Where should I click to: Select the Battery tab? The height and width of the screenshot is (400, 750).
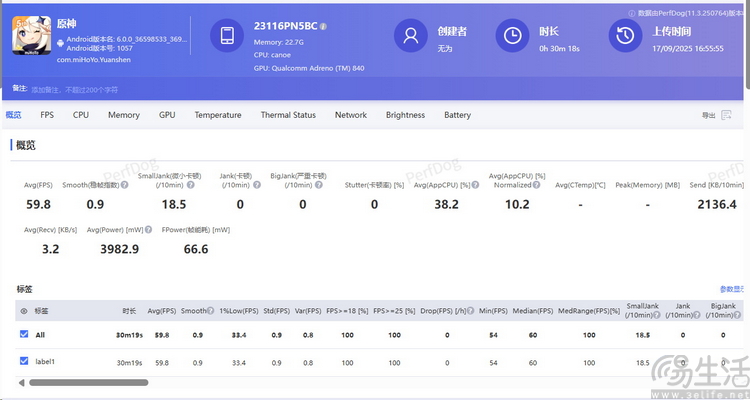[457, 115]
